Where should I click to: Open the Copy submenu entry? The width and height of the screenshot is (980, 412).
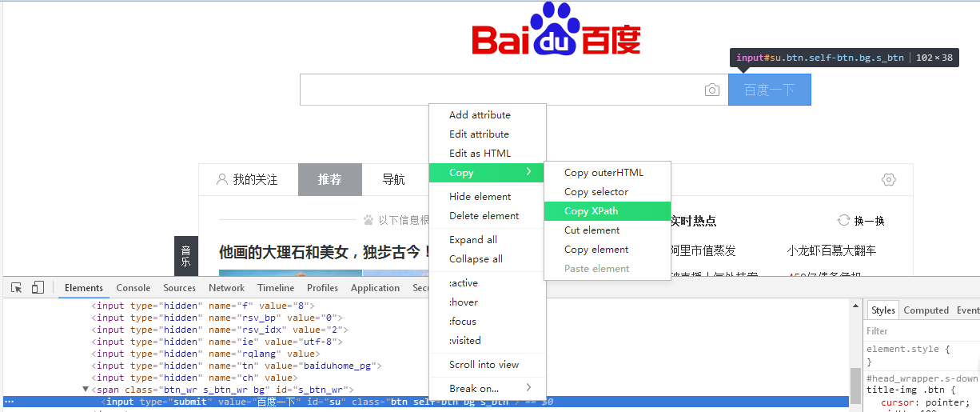click(488, 173)
